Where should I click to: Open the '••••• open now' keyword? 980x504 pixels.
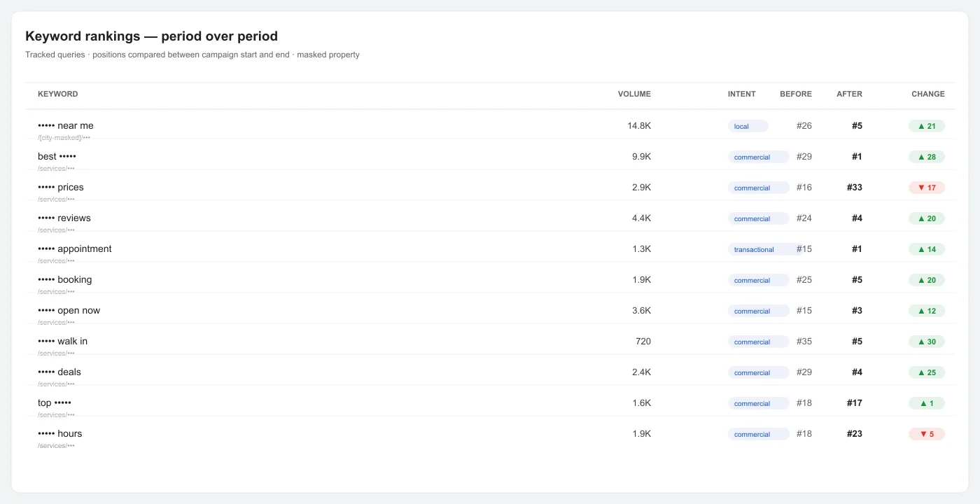69,311
